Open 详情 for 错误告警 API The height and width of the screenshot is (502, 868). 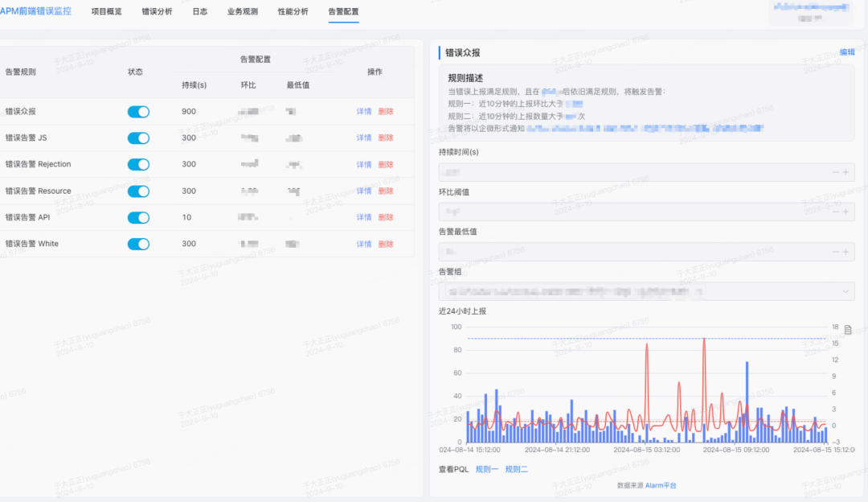[364, 217]
